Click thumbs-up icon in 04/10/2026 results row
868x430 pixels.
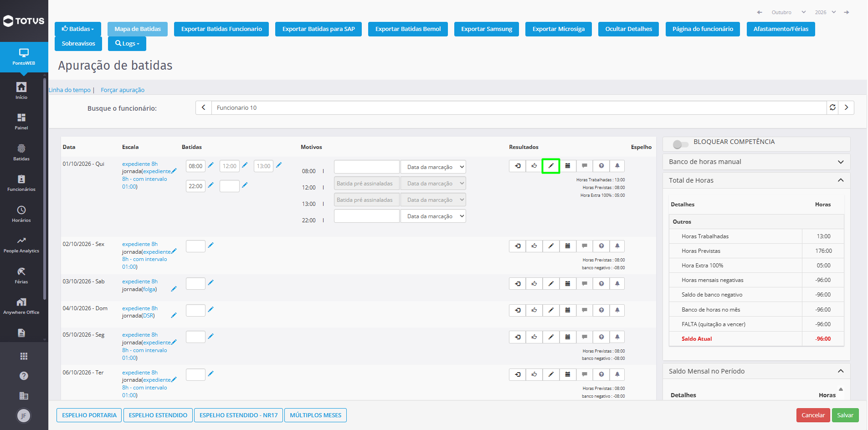(x=534, y=310)
